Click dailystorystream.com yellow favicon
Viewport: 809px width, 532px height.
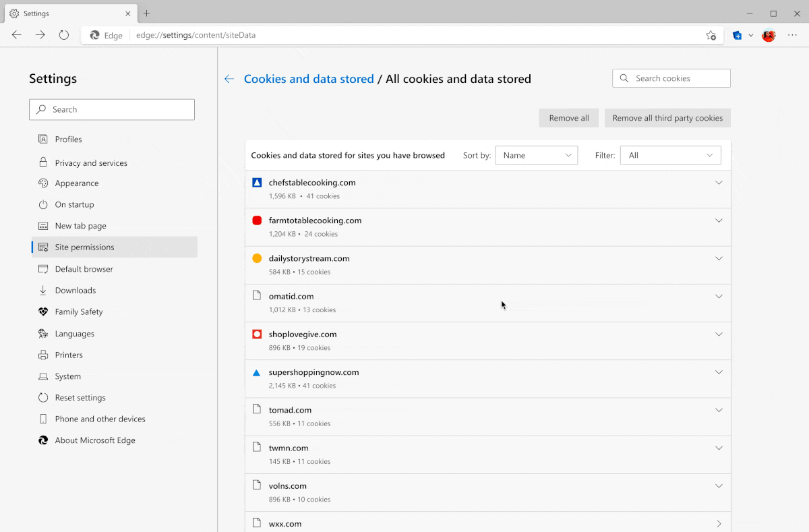[x=257, y=258]
